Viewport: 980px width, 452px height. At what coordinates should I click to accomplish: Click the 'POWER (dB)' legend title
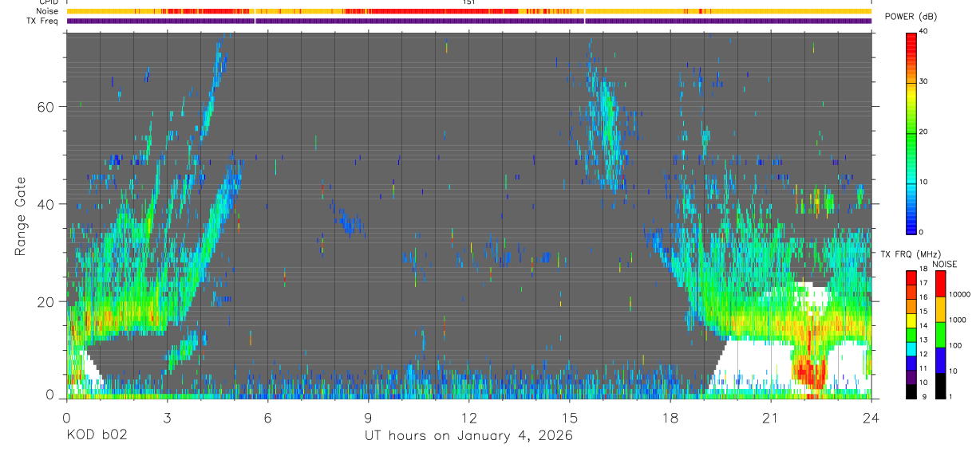pyautogui.click(x=911, y=17)
